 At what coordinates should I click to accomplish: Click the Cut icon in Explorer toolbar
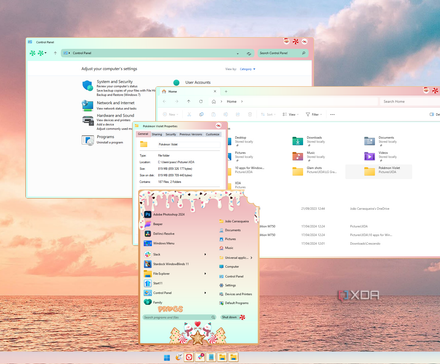pyautogui.click(x=189, y=114)
